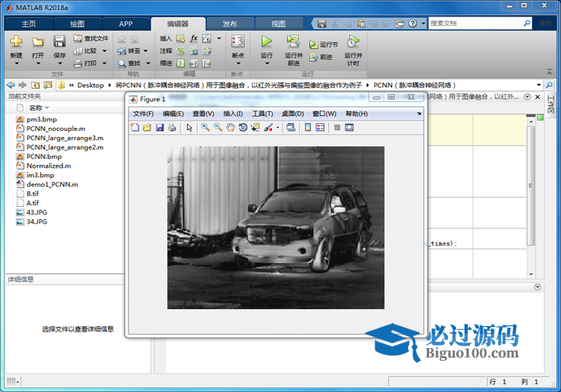Viewport: 561px width, 392px height.
Task: Click the Print Figure icon
Action: click(172, 128)
